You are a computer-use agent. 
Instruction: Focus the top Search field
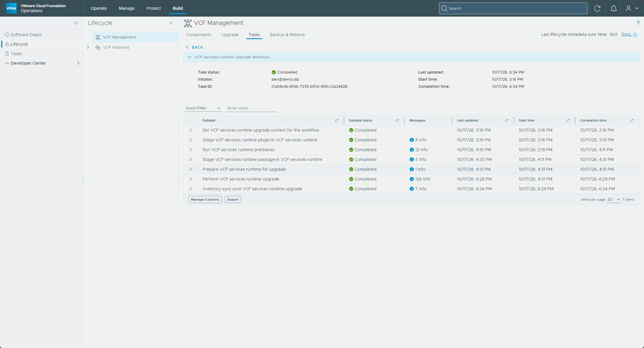point(513,8)
